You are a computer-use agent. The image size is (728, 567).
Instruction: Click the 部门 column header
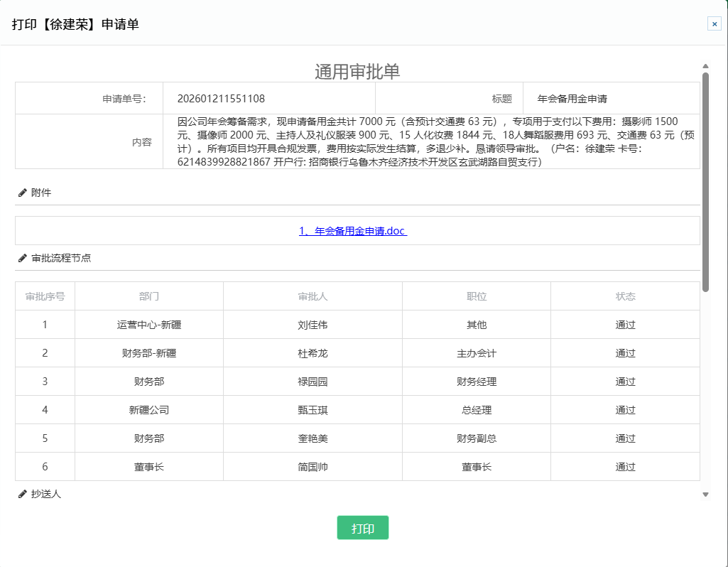tap(149, 296)
